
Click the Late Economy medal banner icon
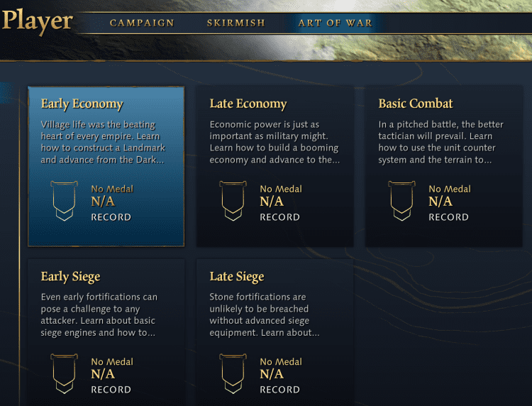tap(233, 201)
